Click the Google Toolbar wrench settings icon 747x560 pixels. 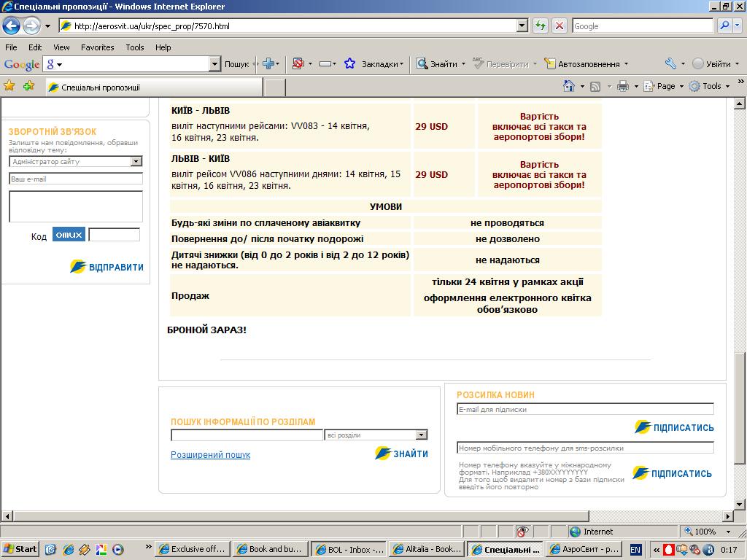[670, 64]
